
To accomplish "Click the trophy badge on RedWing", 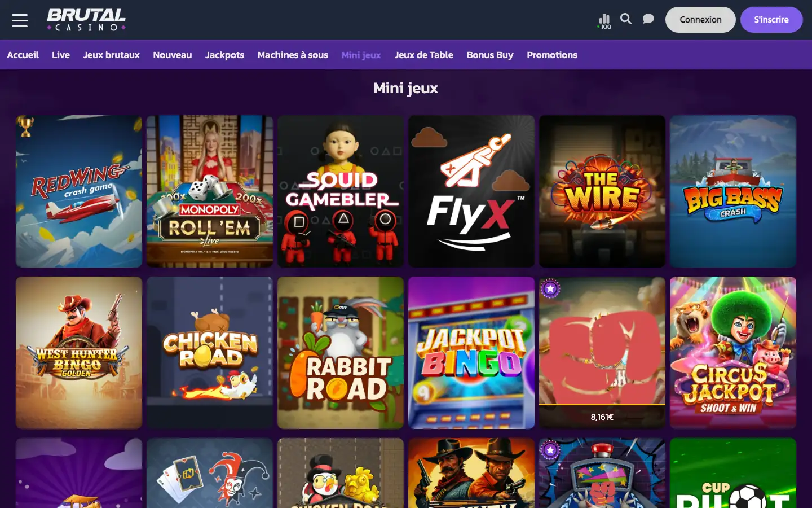I will (25, 126).
